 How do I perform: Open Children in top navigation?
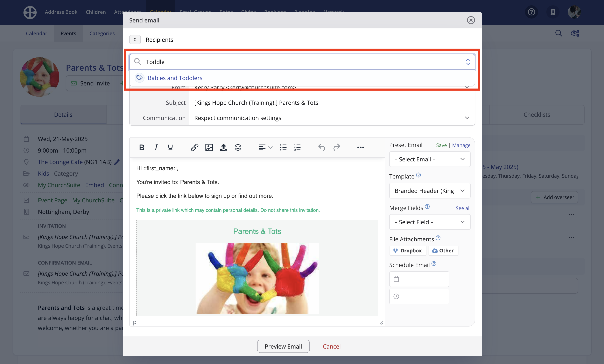click(x=96, y=12)
